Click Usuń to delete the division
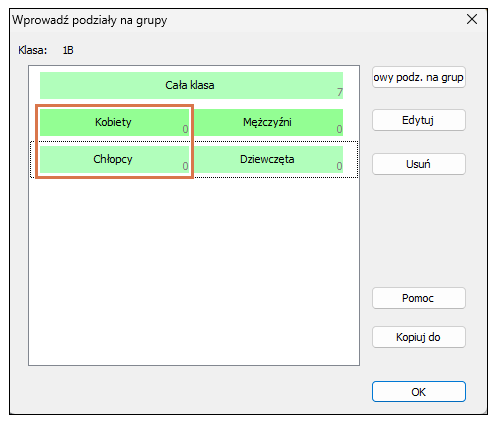 coord(419,164)
